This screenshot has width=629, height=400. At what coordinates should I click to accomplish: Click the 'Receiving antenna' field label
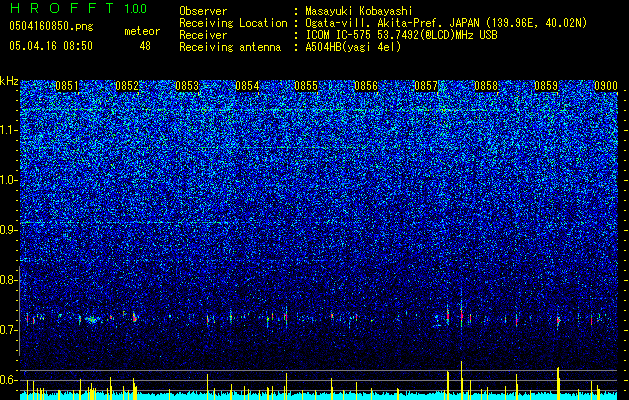[x=230, y=47]
